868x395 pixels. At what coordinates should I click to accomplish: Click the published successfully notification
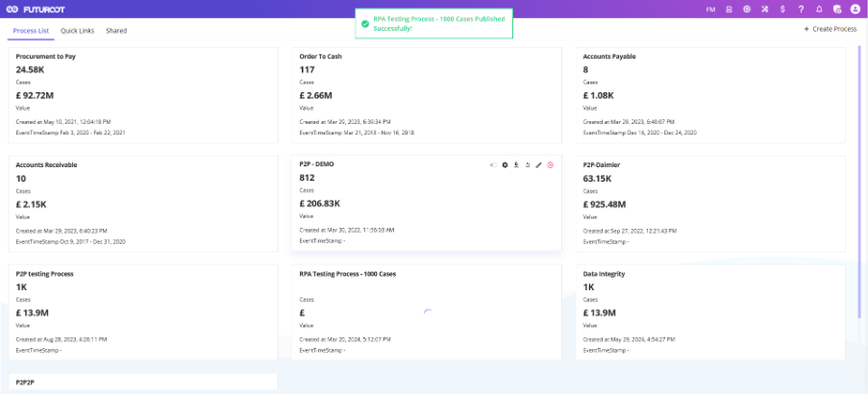point(434,23)
